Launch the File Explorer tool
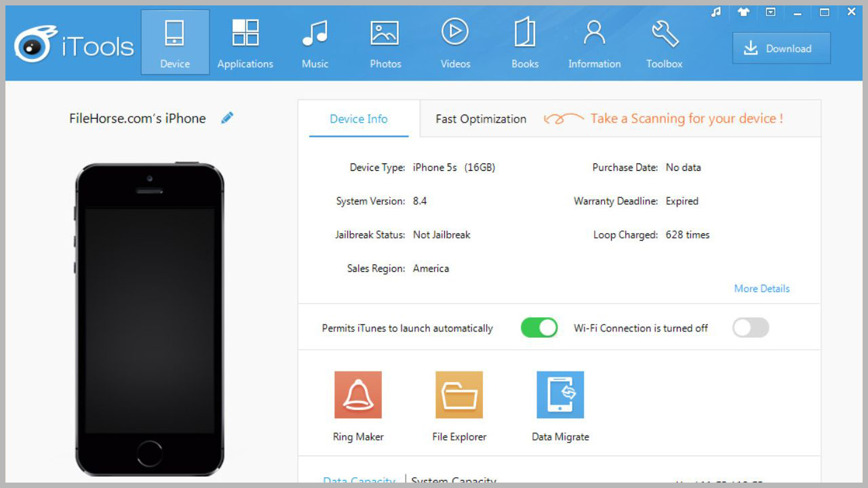 pos(459,407)
